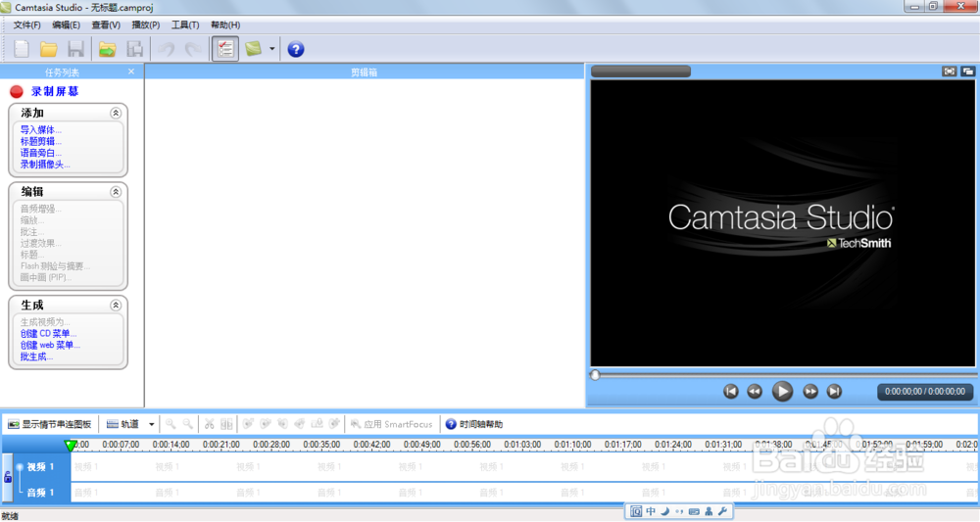Click the Import media toolbar icon
This screenshot has width=980, height=522.
(x=108, y=49)
